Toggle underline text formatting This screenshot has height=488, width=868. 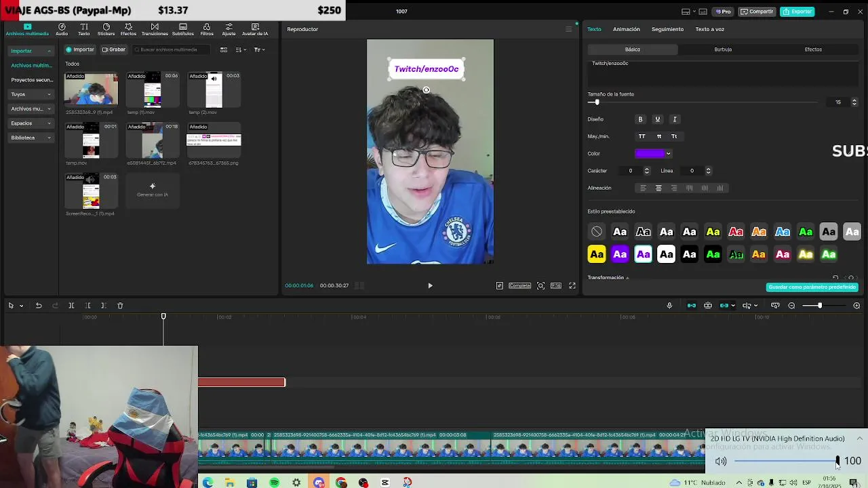(657, 119)
